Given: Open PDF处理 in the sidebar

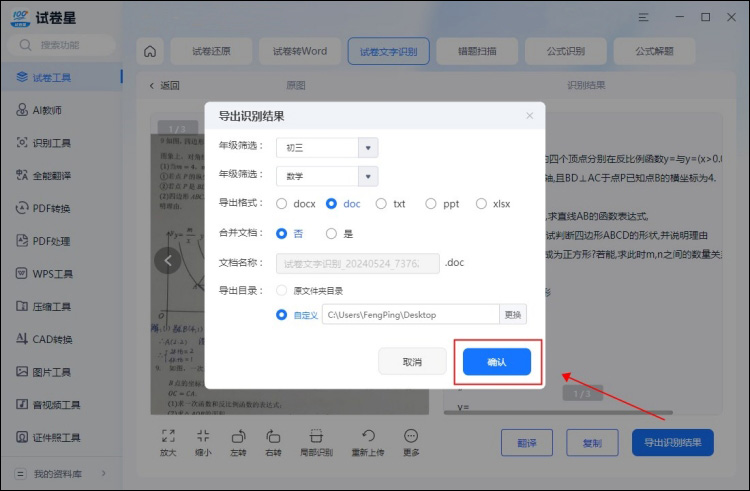Looking at the screenshot, I should coord(61,241).
